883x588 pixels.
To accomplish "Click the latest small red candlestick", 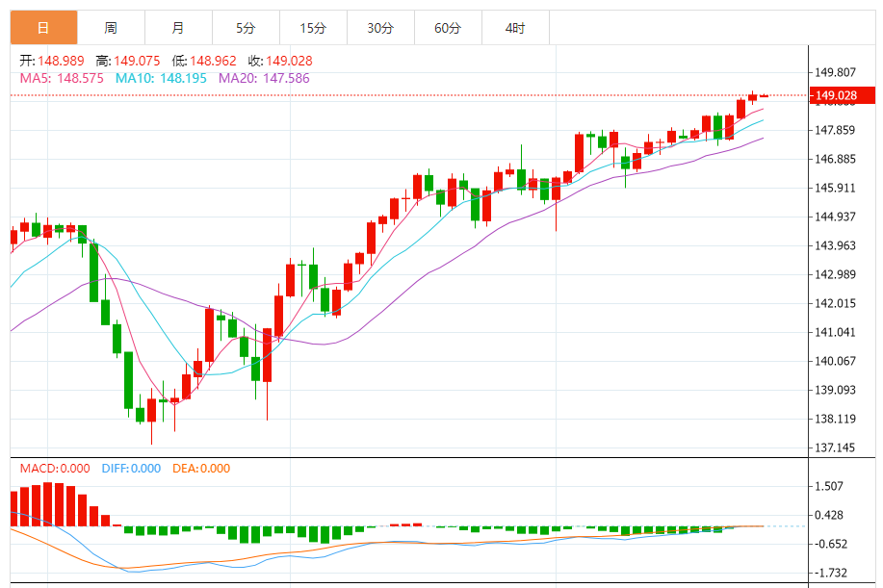I will (764, 95).
